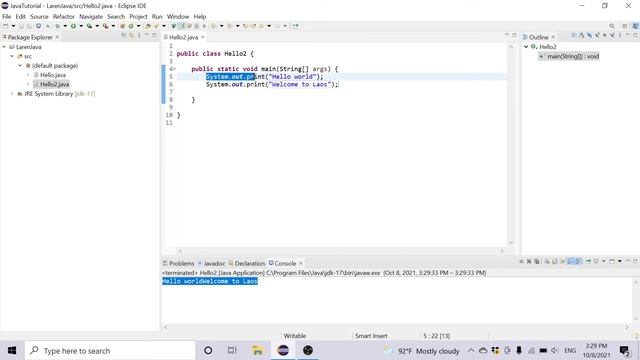Collapse the Hello2 class in Outline
Viewport: 640px width, 360px height.
[526, 47]
